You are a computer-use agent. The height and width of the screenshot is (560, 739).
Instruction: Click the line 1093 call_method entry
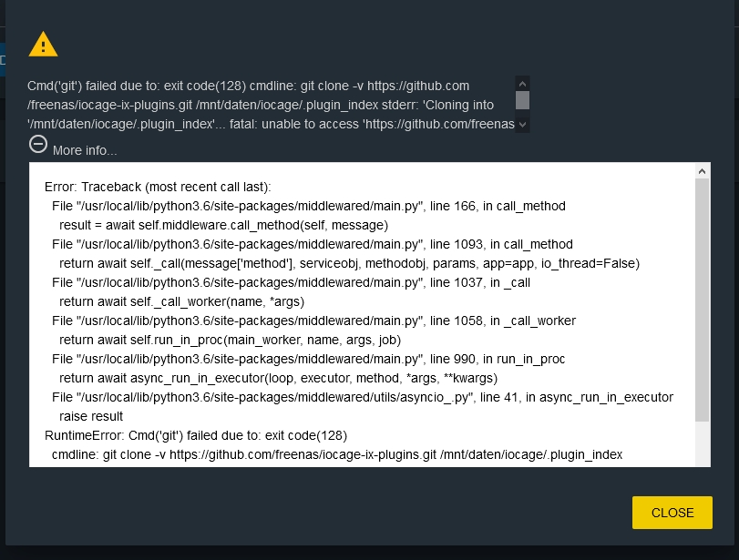click(313, 244)
